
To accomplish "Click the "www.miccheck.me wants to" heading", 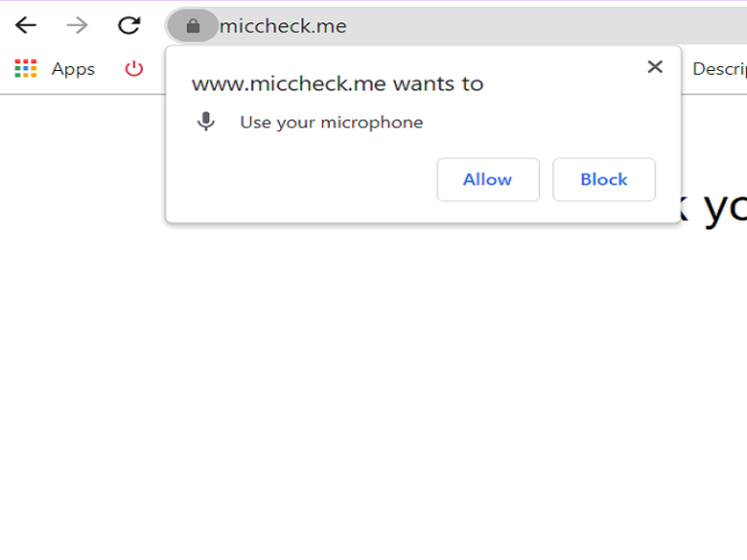I will 338,84.
